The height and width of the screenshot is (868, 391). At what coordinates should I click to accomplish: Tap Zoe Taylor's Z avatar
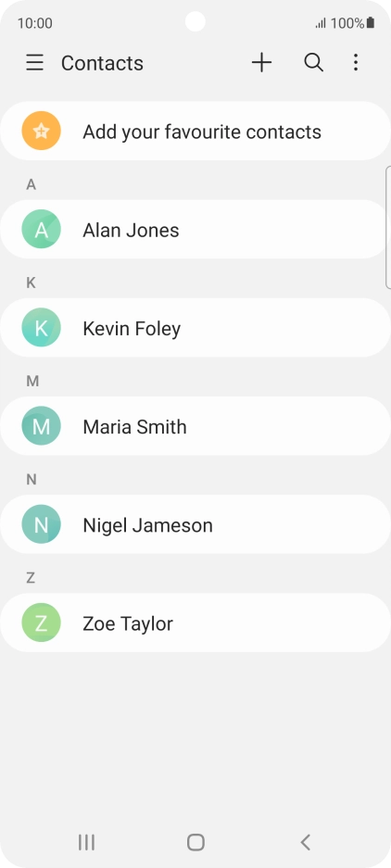tap(41, 623)
